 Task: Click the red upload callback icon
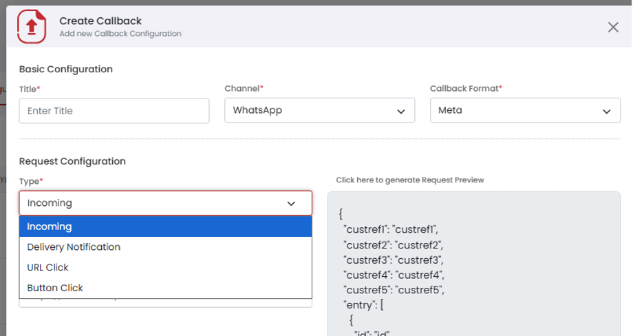(x=32, y=27)
